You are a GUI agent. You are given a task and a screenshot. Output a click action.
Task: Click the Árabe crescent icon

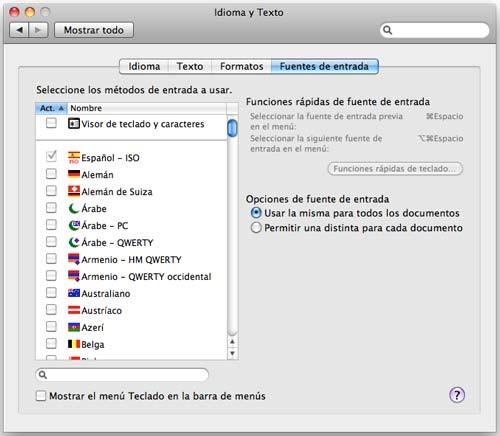pyautogui.click(x=74, y=208)
